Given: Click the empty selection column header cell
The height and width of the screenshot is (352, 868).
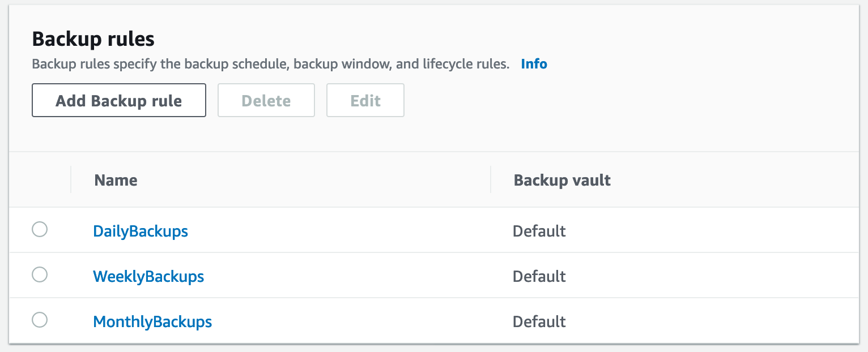Looking at the screenshot, I should [40, 180].
